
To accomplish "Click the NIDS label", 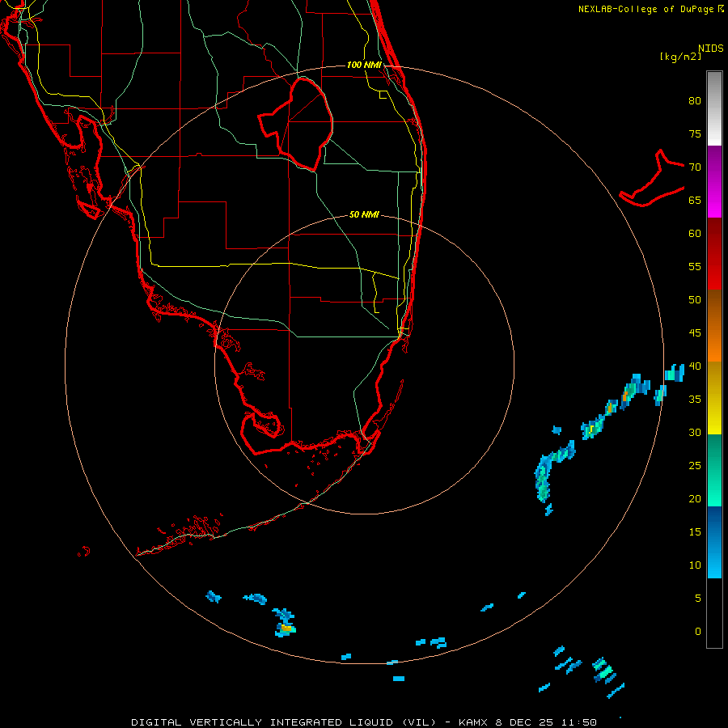I will click(x=711, y=49).
